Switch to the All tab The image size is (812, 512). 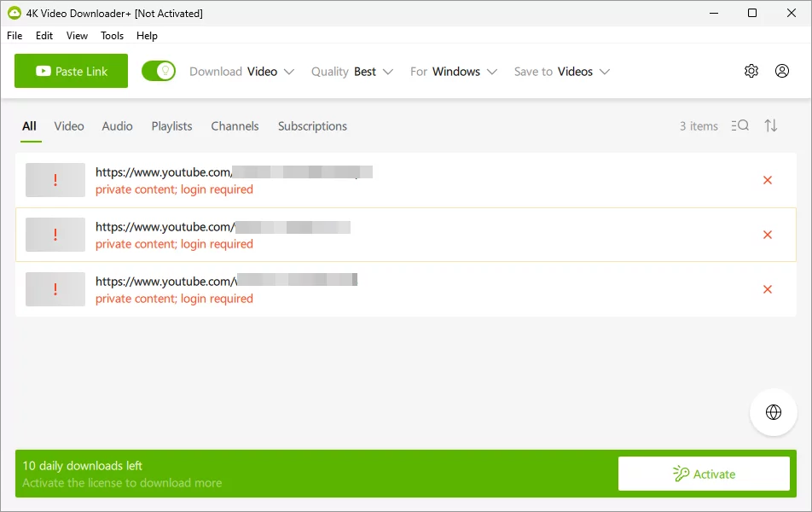(x=30, y=126)
